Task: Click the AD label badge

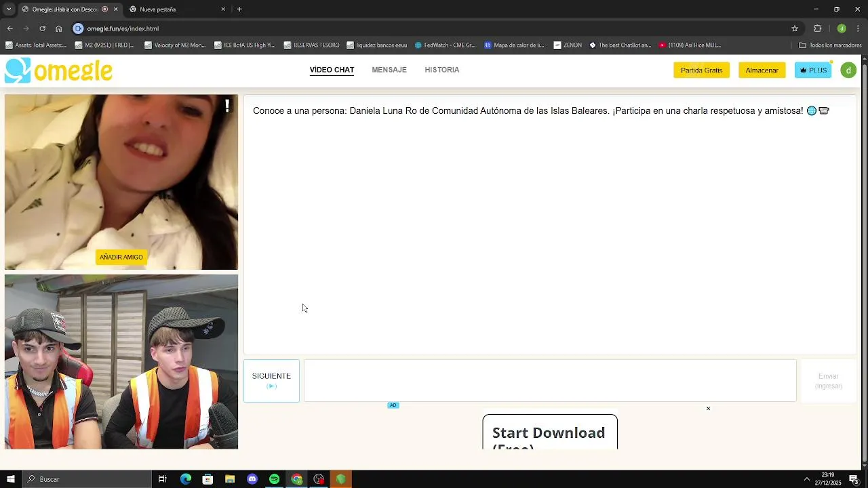Action: coord(393,405)
